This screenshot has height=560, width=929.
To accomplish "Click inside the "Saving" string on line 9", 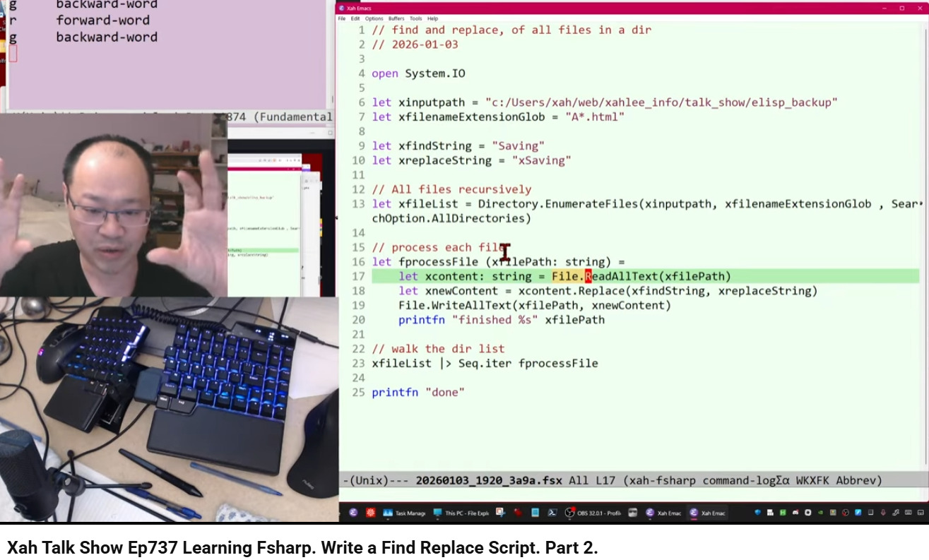I will click(x=518, y=146).
